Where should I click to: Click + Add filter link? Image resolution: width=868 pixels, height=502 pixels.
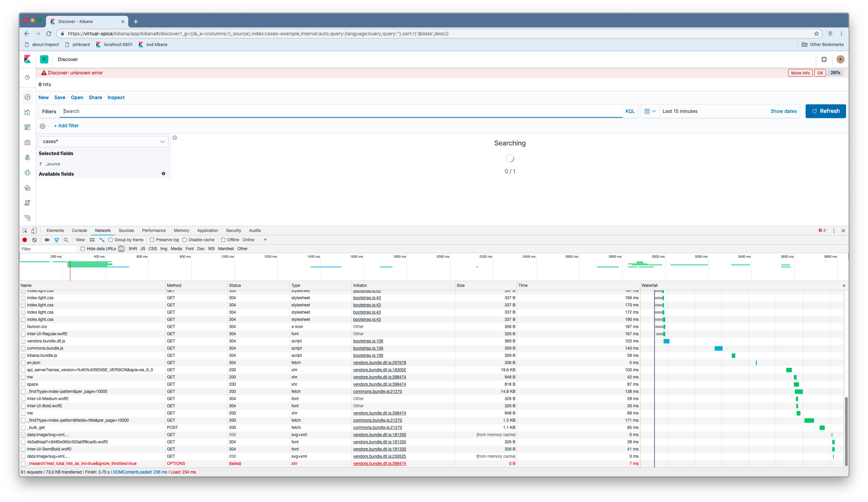pyautogui.click(x=66, y=126)
